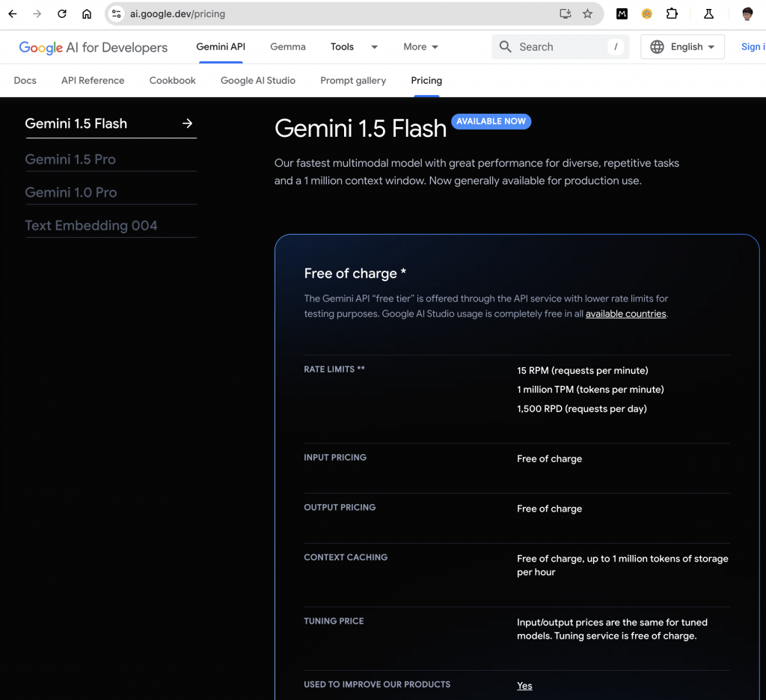Click the Search input field
Viewport: 766px width, 700px height.
pos(560,47)
